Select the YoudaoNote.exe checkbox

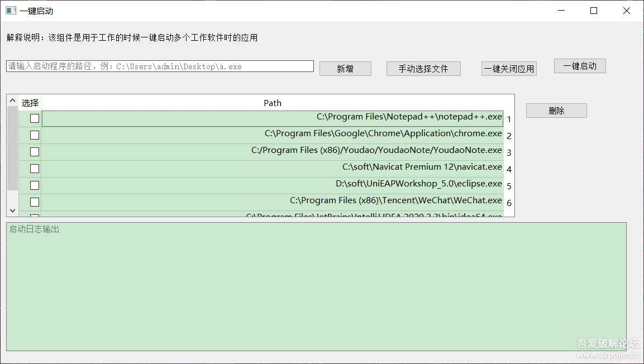coord(35,152)
